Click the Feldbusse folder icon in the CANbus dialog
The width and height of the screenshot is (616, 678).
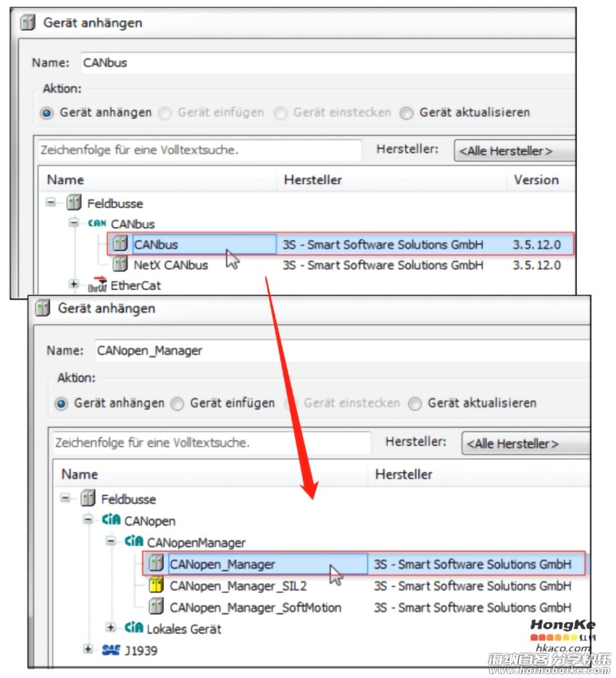74,202
